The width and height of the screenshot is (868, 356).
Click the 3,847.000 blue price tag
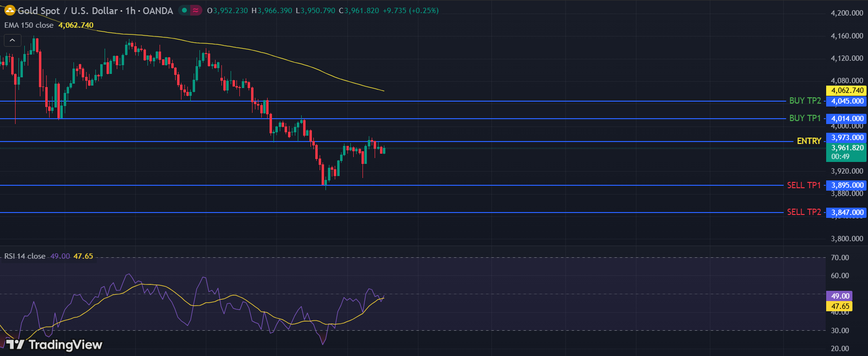847,213
